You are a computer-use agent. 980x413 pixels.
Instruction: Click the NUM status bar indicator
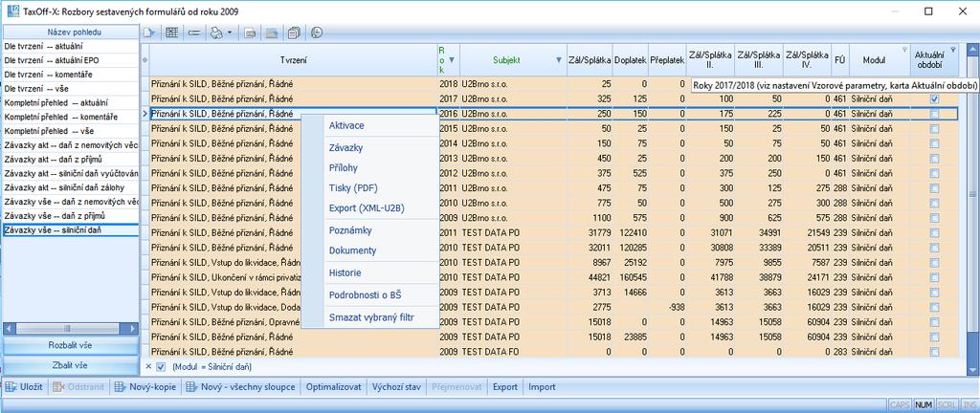pyautogui.click(x=924, y=405)
